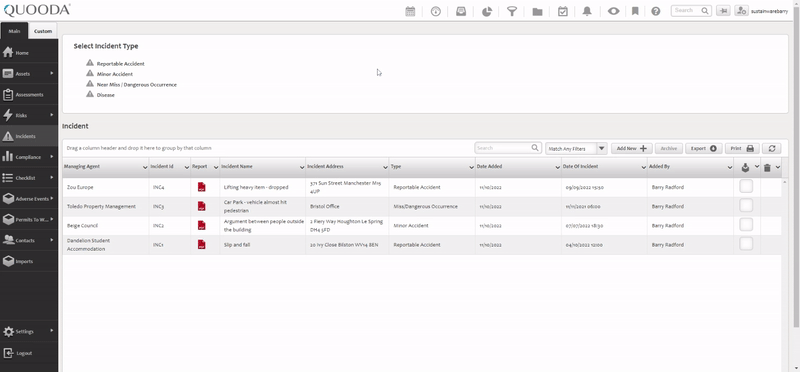Tick checkbox for Dandelion Student Accommodation row
Viewport: 800px width, 372px height.
746,243
